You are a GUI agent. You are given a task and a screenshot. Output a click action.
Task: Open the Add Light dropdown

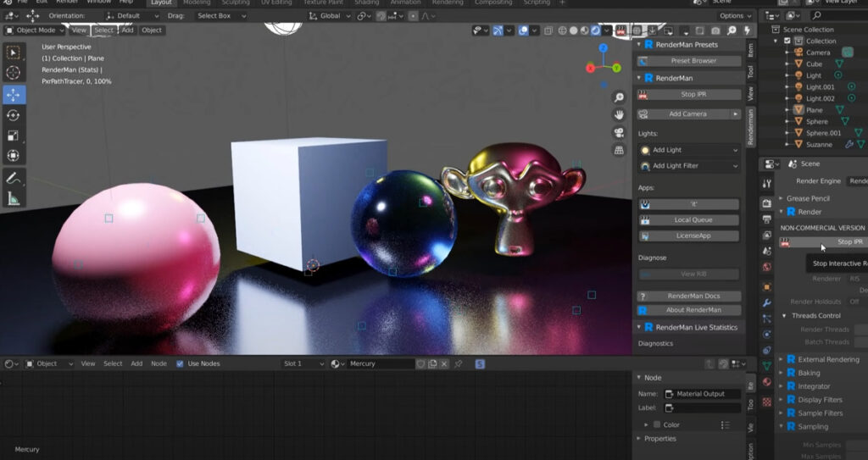tap(688, 150)
